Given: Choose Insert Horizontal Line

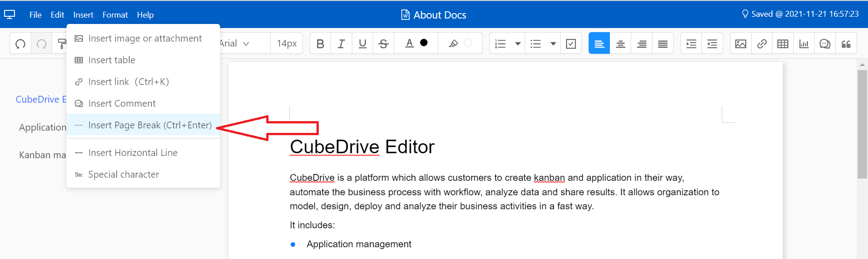Looking at the screenshot, I should click(x=143, y=153).
